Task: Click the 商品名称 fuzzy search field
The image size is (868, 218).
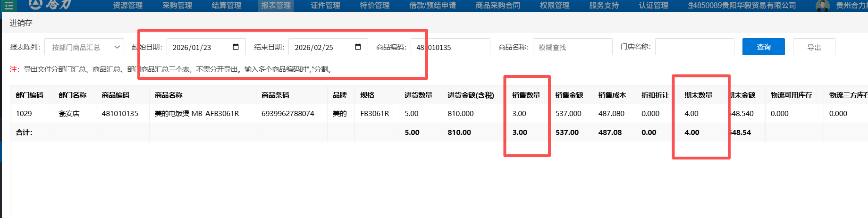Action: (572, 47)
